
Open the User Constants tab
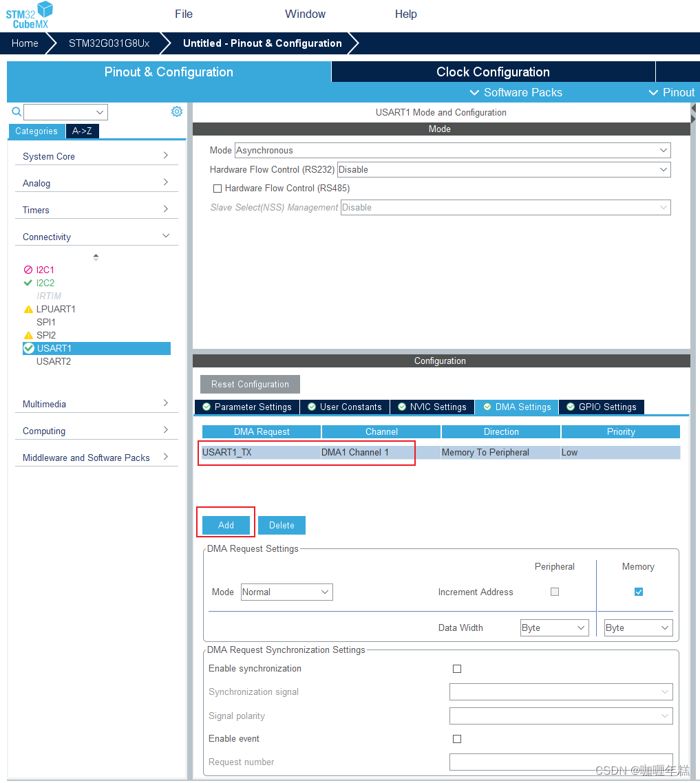click(x=345, y=407)
